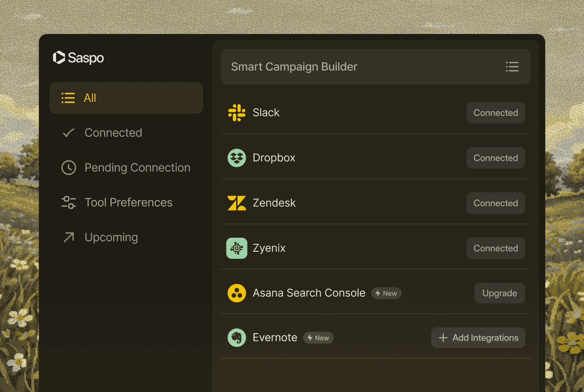This screenshot has width=584, height=392.
Task: Click the checkmark icon next to Connected
Action: click(x=68, y=132)
